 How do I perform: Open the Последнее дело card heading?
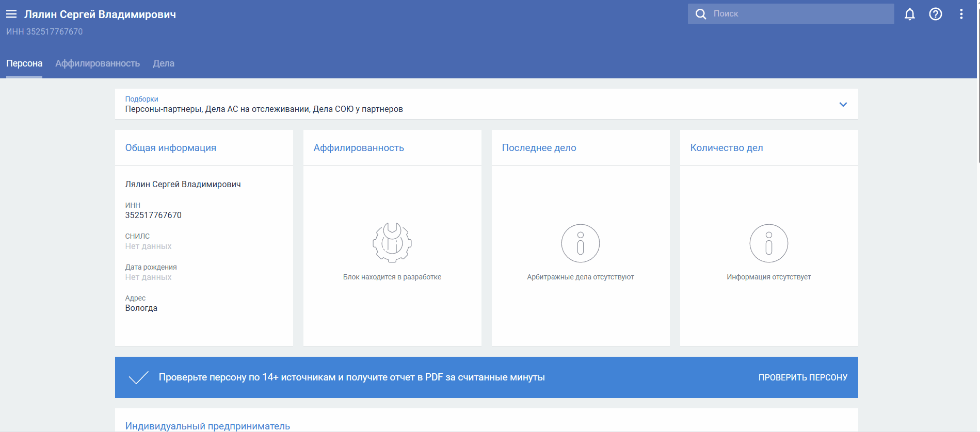point(539,148)
